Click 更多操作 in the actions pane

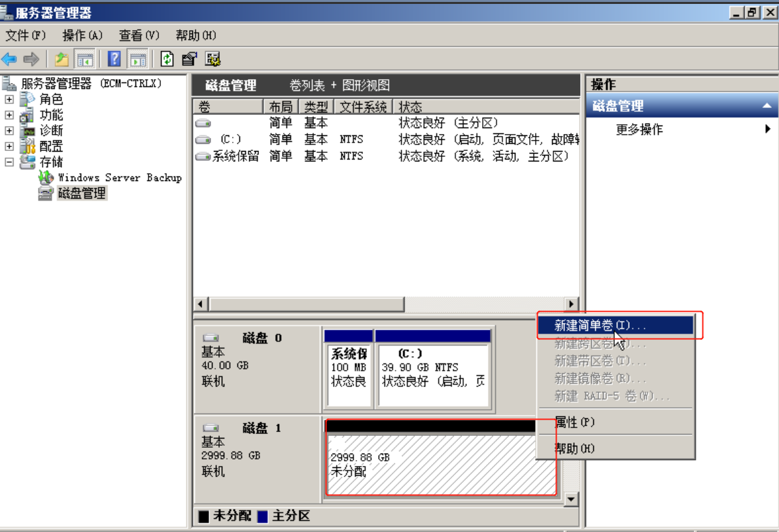click(x=639, y=129)
